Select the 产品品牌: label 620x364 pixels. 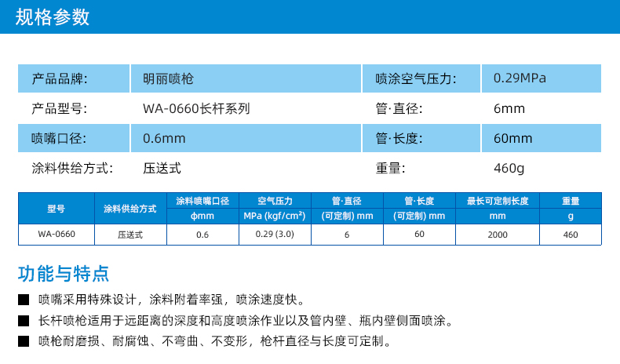(60, 78)
